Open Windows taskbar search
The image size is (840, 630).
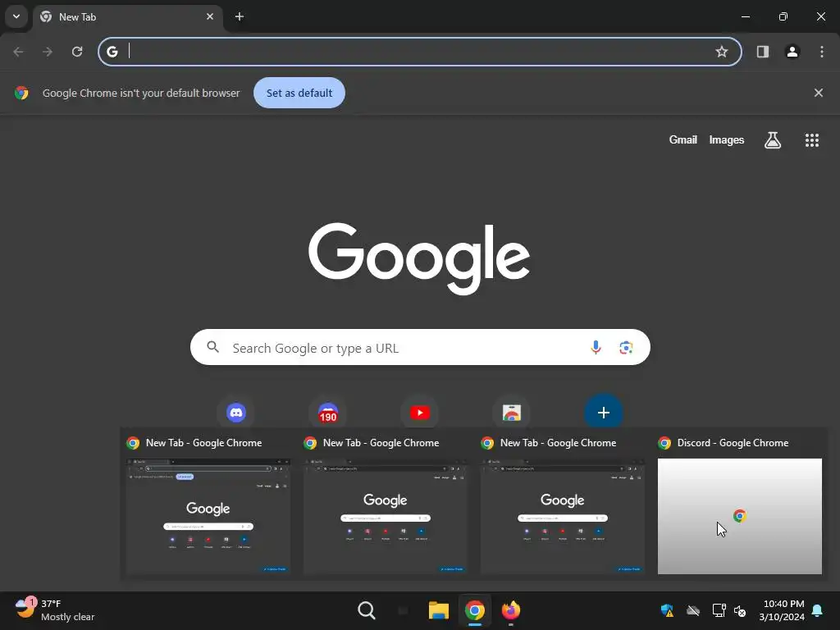pos(367,610)
